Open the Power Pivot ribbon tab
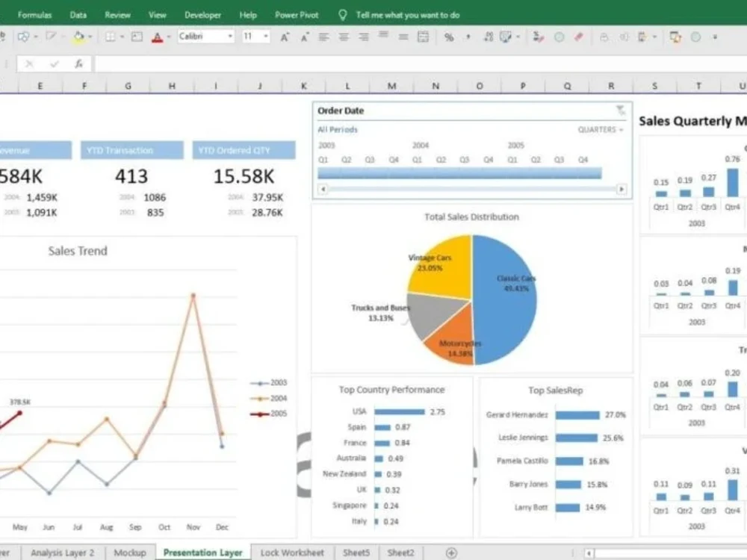Viewport: 747px width, 560px height. [x=297, y=15]
